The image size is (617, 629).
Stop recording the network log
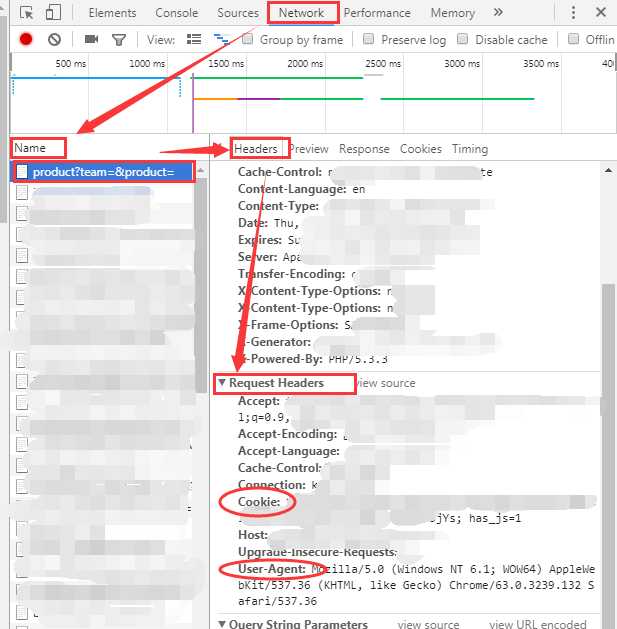point(26,39)
